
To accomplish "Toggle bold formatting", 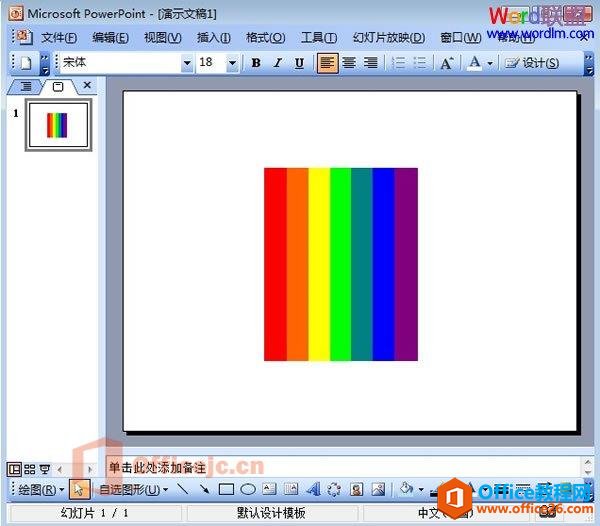I will (x=256, y=63).
